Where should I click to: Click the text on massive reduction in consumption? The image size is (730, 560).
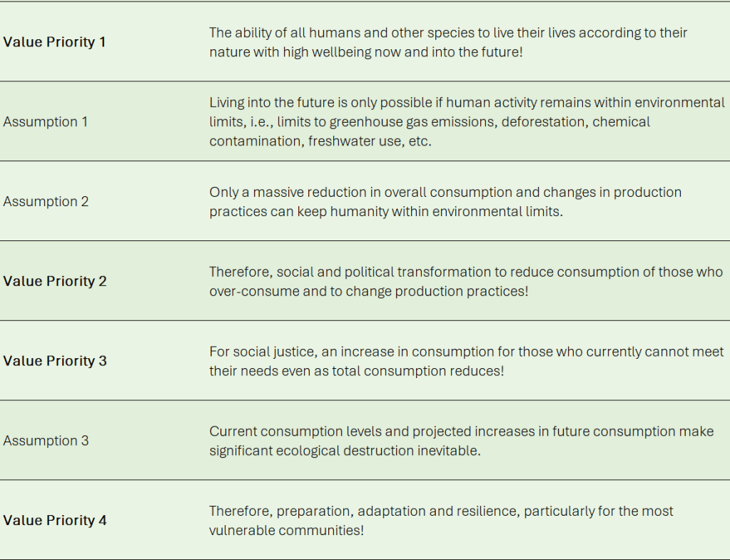click(445, 202)
